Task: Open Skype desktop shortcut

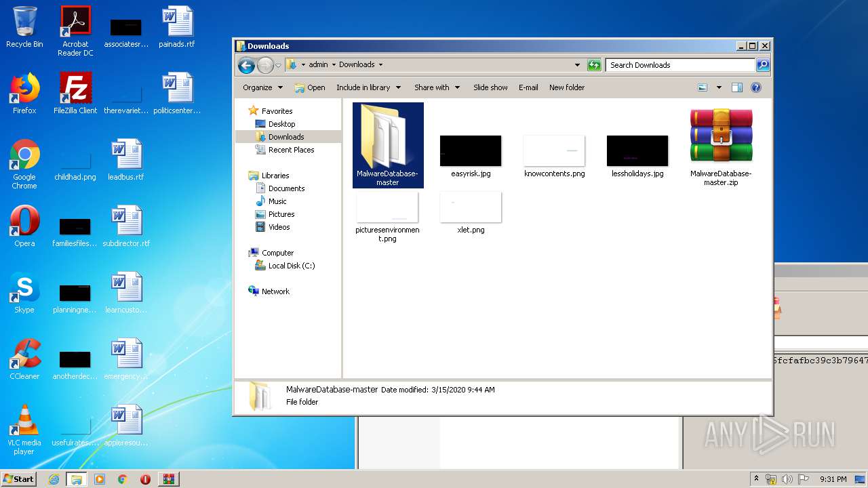Action: click(x=24, y=293)
